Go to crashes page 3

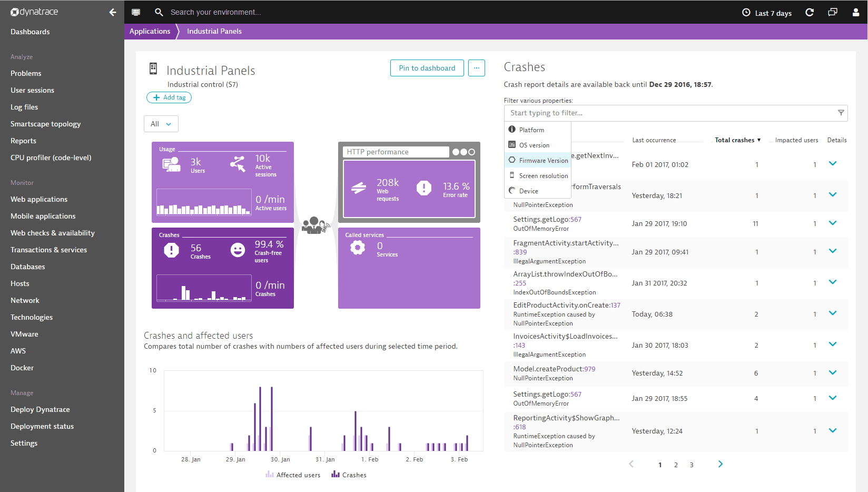692,465
